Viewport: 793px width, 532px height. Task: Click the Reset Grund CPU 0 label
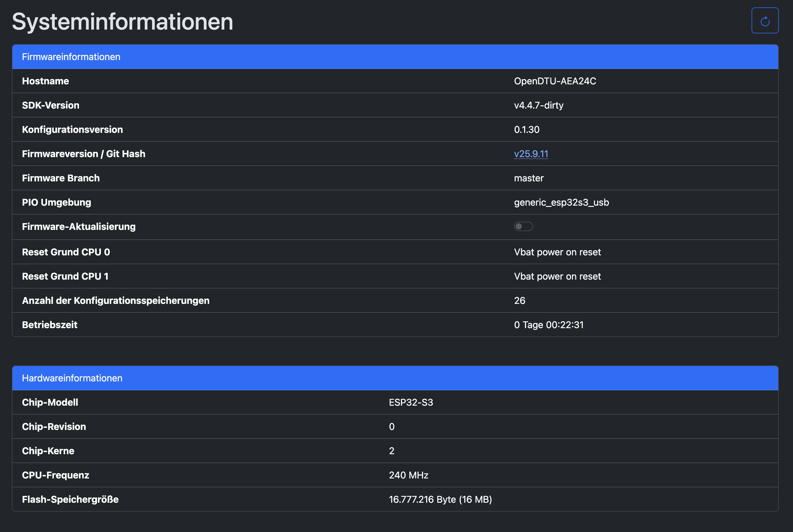point(66,252)
